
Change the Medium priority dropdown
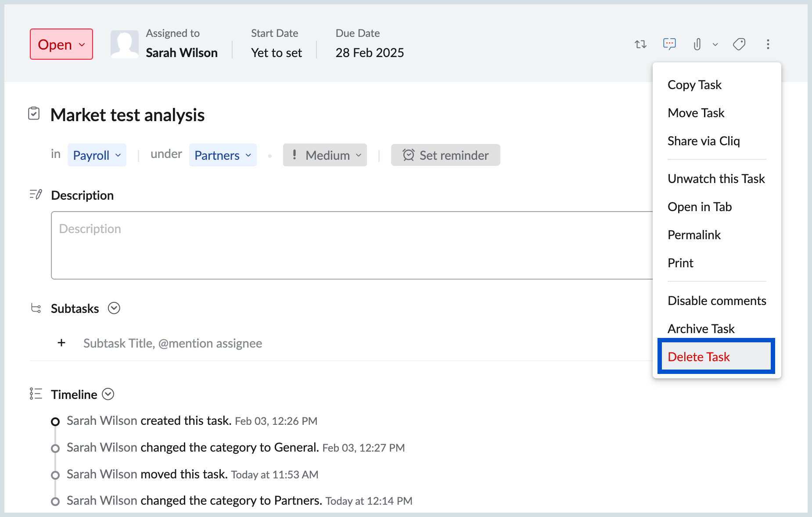(325, 155)
